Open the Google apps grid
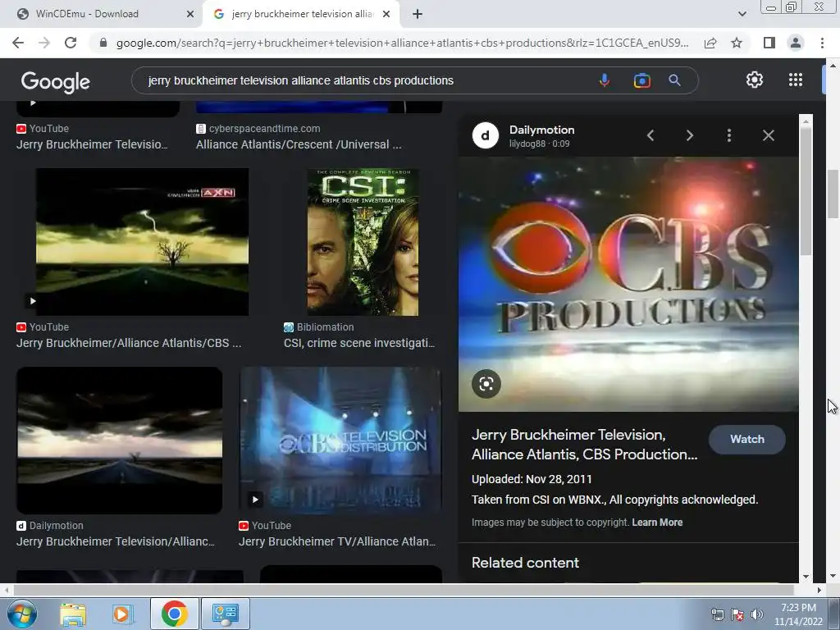 [796, 80]
